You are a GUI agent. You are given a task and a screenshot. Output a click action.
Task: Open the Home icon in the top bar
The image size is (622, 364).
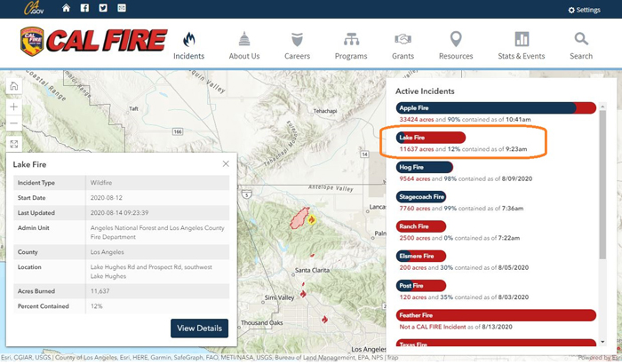coord(66,8)
